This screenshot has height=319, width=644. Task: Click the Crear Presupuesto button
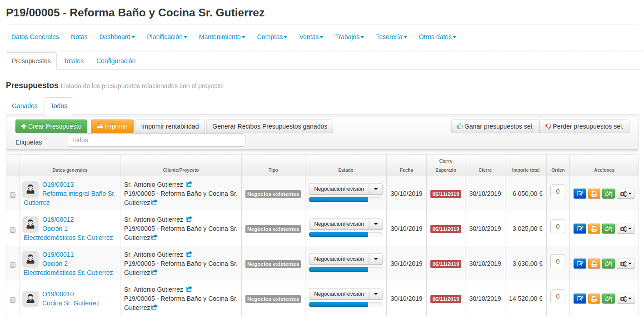pos(51,126)
